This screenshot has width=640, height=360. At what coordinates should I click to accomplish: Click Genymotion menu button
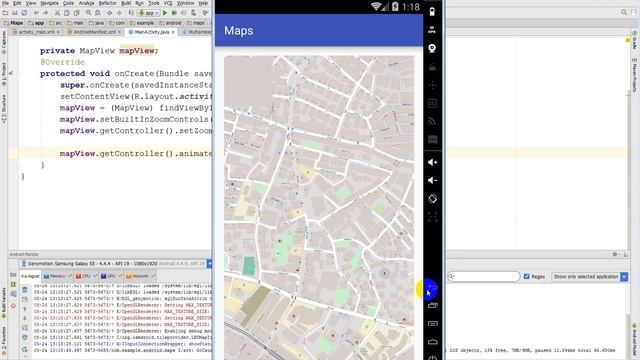[432, 324]
